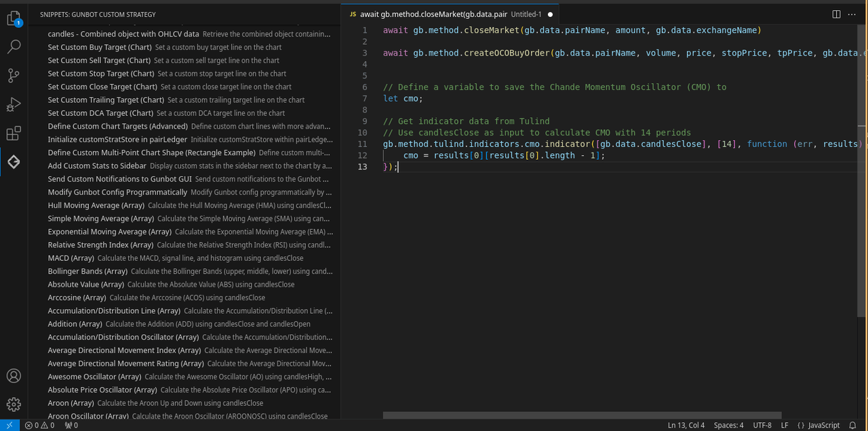Open the editor More Actions menu
The height and width of the screenshot is (431, 868).
click(852, 14)
